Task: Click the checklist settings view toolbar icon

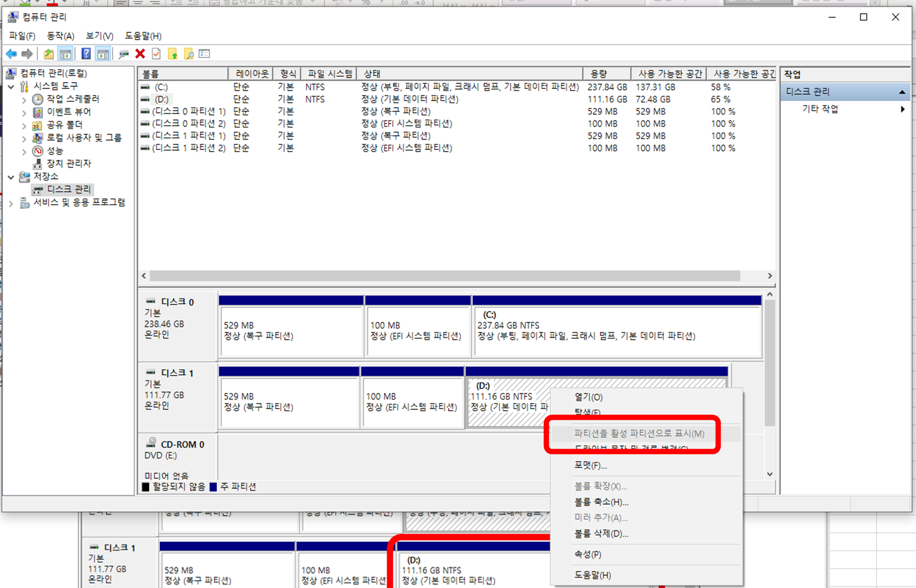Action: [204, 54]
